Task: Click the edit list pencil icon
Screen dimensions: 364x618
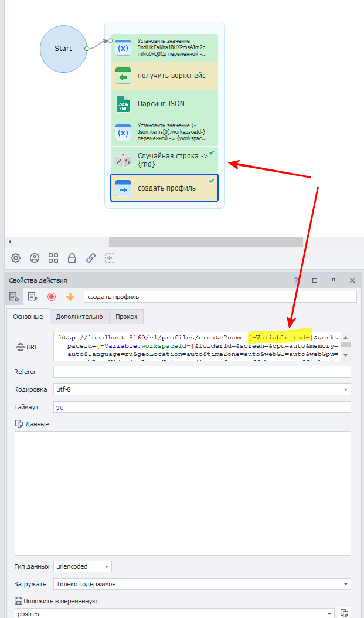Action: [33, 297]
